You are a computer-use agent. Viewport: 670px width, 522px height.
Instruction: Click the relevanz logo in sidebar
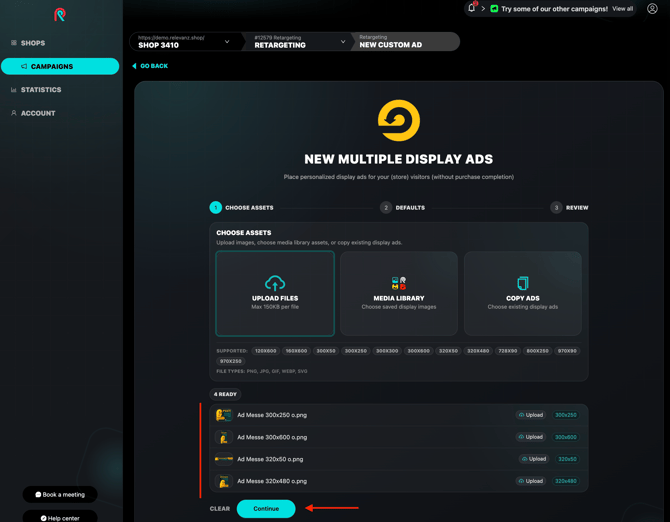60,15
